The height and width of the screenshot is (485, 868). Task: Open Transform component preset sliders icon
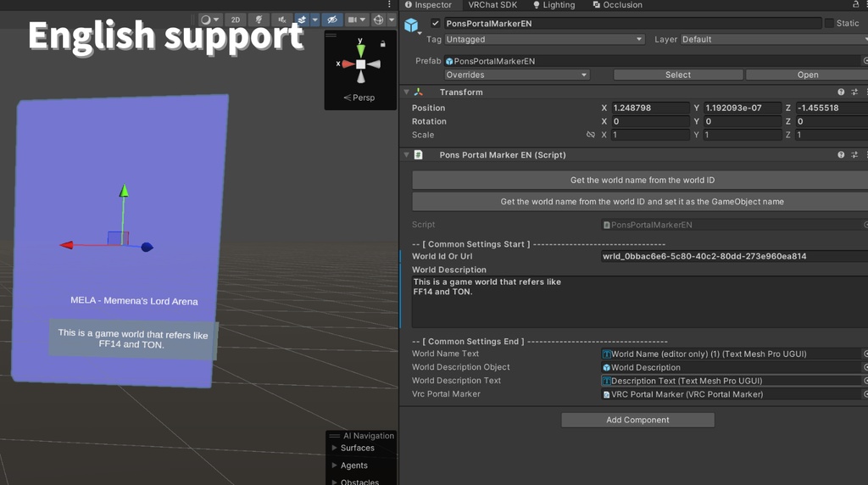pos(854,92)
